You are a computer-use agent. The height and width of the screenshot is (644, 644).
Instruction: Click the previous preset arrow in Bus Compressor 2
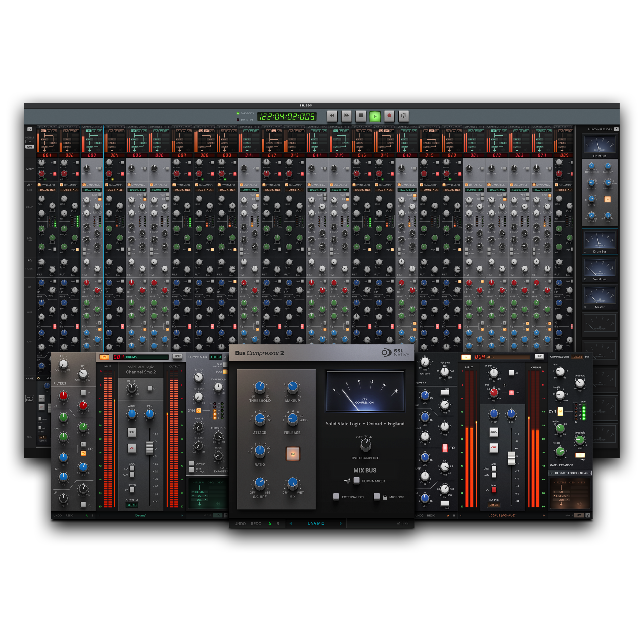pyautogui.click(x=291, y=523)
